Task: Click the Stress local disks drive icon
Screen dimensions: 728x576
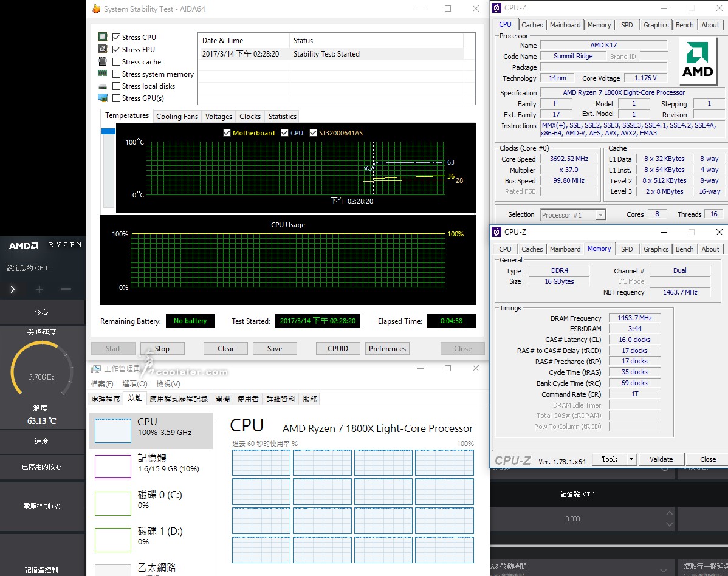Action: (x=103, y=86)
